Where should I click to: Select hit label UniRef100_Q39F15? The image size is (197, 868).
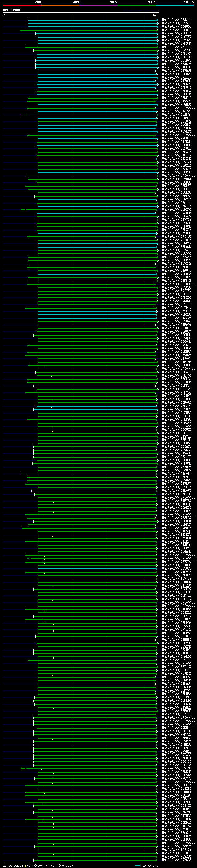tap(176, 487)
